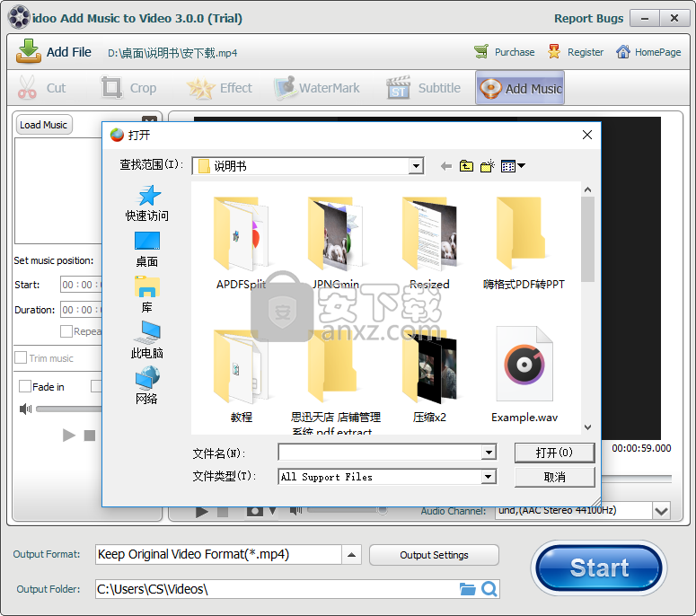Browse output folder with folder icon
This screenshot has width=696, height=616.
click(467, 589)
